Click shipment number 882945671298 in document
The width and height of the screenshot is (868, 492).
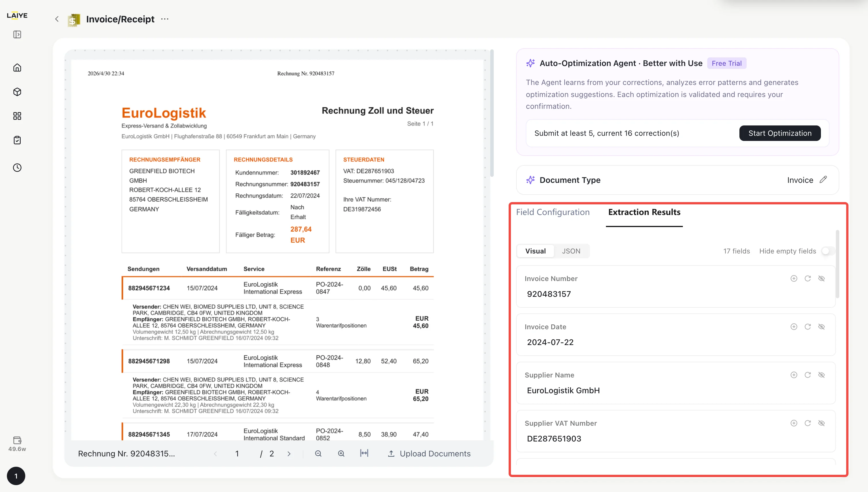click(149, 361)
